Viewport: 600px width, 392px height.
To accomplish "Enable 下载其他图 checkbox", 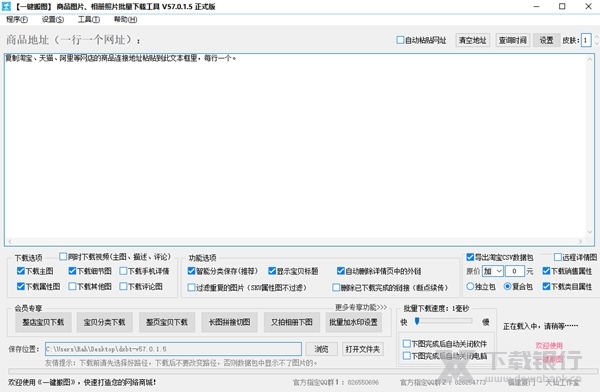I will [72, 286].
